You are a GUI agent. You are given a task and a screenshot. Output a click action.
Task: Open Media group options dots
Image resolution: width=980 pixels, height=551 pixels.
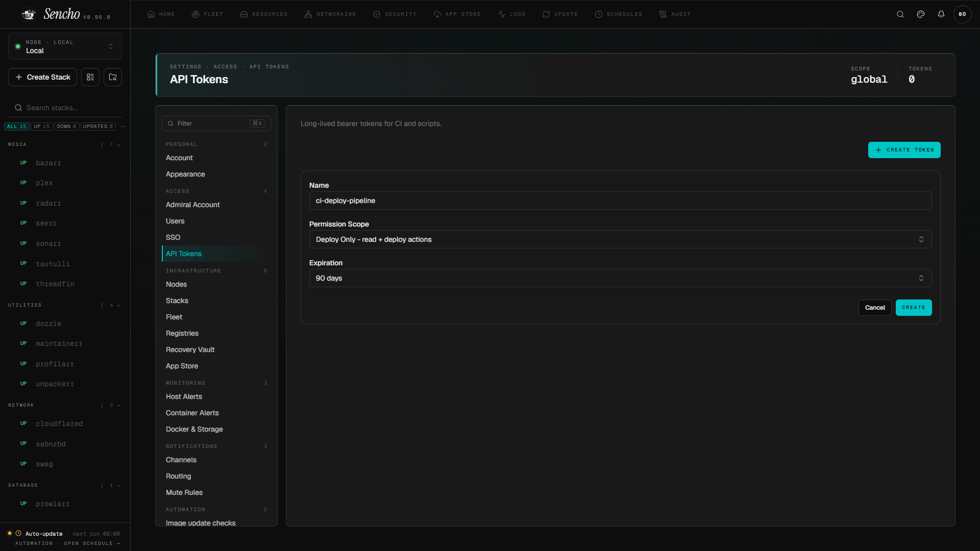pos(102,145)
